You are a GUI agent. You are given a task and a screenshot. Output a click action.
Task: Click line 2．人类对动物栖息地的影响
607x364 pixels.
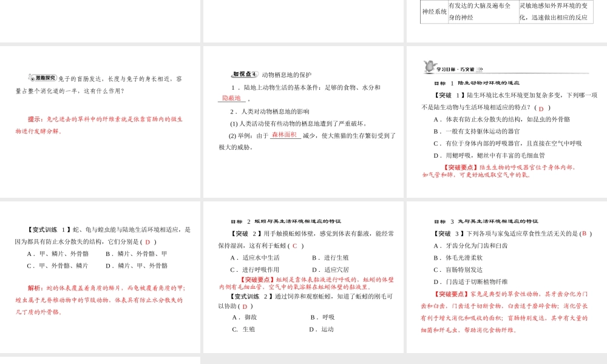270,112
